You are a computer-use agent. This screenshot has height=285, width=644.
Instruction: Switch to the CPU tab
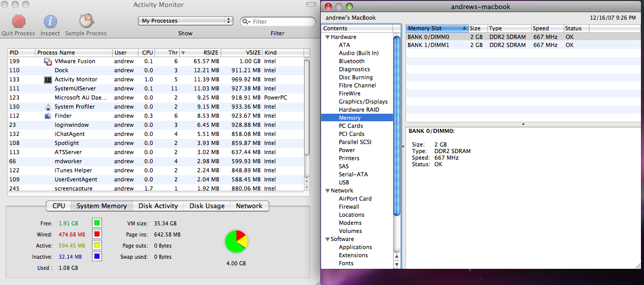click(59, 206)
